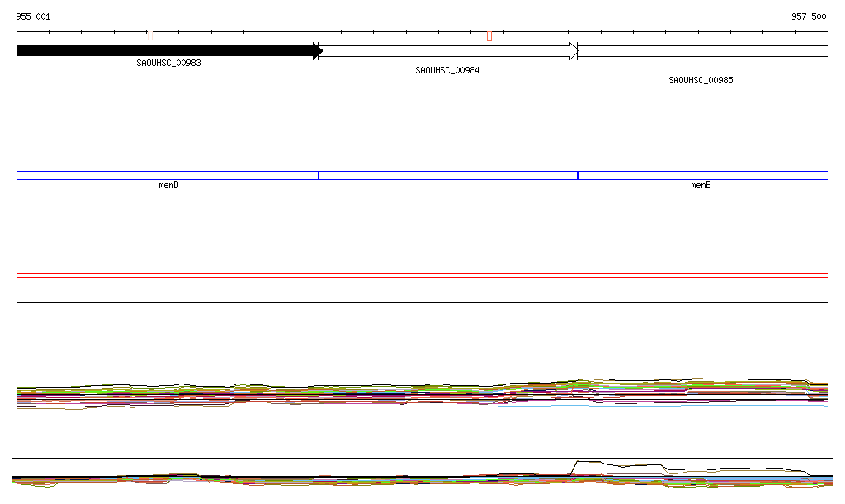The image size is (845, 504).
Task: Select the black SAOUHSC_00983 gene arrow
Action: tap(165, 51)
